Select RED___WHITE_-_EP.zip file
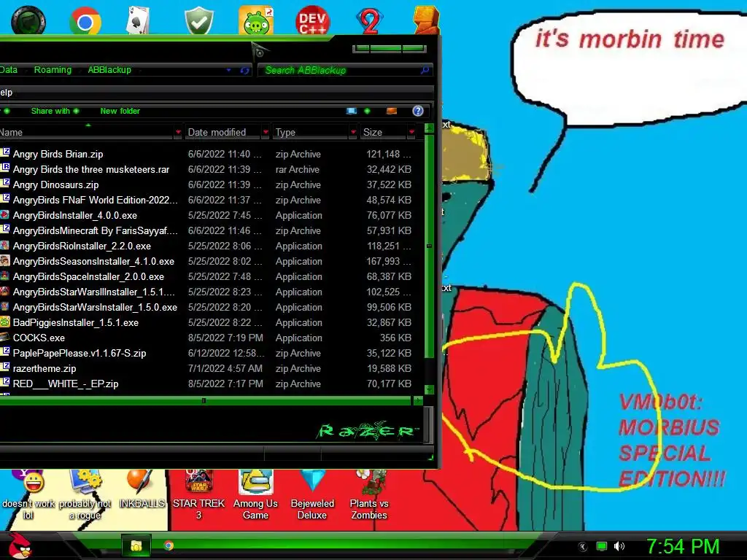This screenshot has width=747, height=560. point(66,384)
